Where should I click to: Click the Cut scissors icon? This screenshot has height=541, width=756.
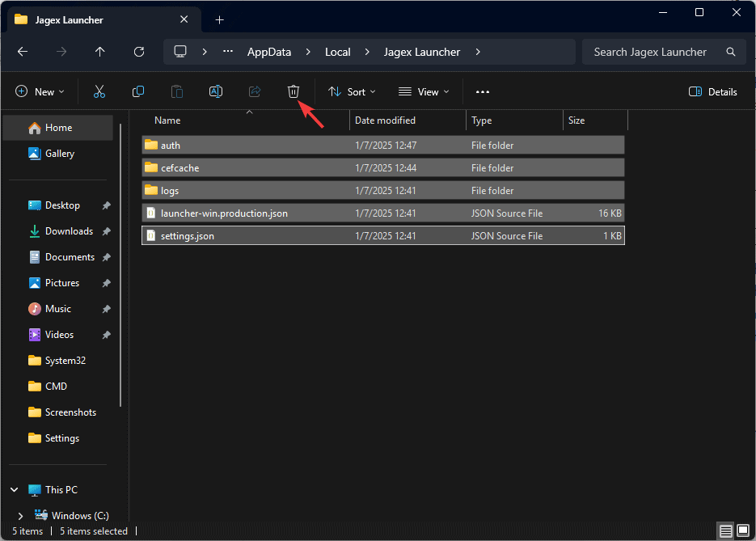point(99,91)
